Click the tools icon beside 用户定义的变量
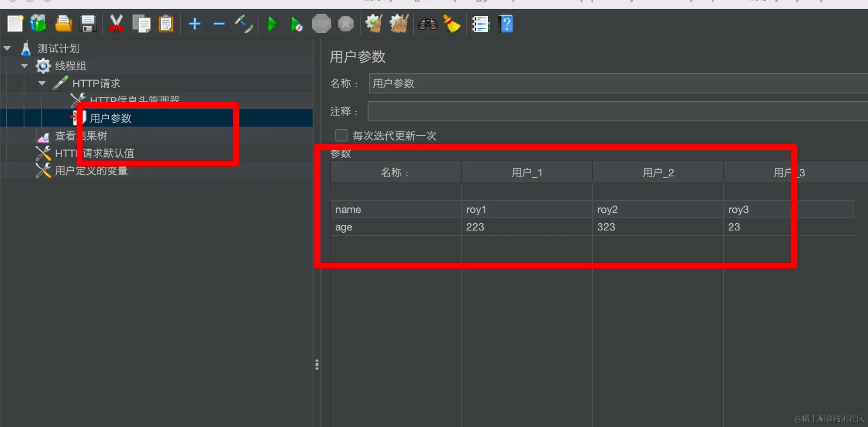The height and width of the screenshot is (427, 868). click(43, 171)
